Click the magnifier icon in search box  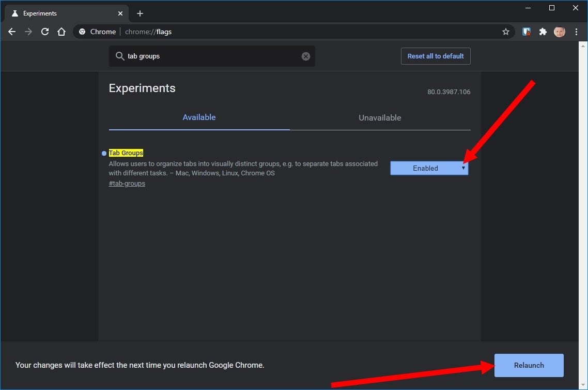tap(120, 56)
